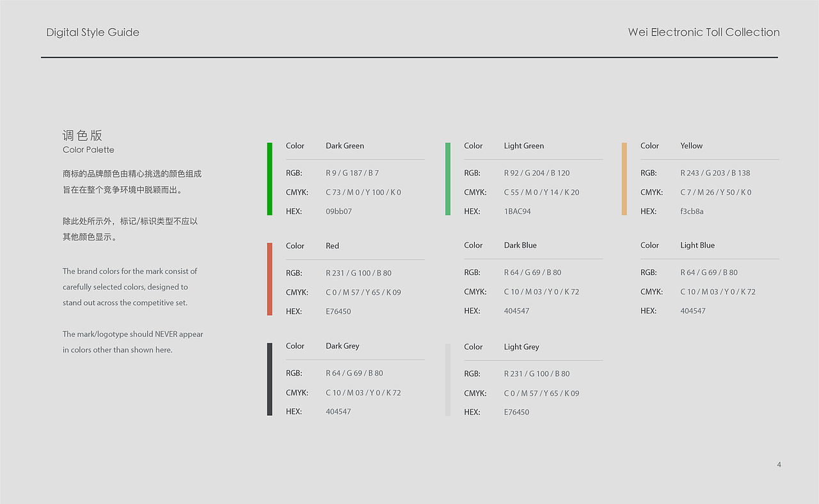Select the Light Green color swatch bar
Image resolution: width=819 pixels, height=504 pixels.
448,179
